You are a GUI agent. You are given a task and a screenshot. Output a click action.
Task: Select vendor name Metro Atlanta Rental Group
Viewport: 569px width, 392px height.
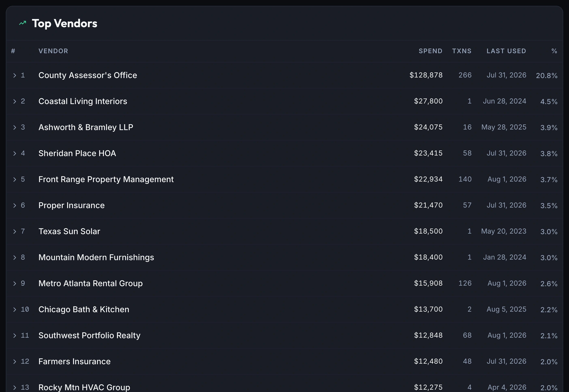point(91,283)
